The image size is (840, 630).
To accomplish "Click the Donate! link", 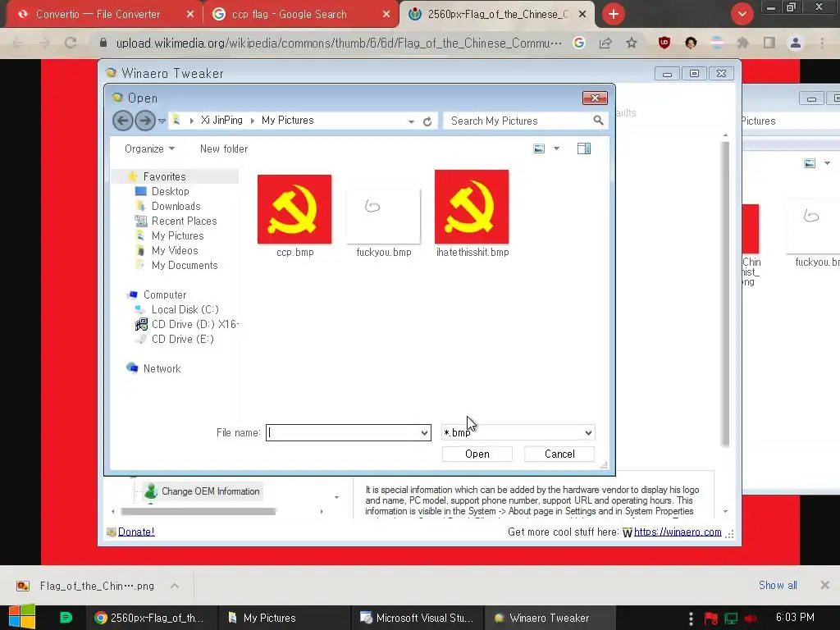I will 136,532.
